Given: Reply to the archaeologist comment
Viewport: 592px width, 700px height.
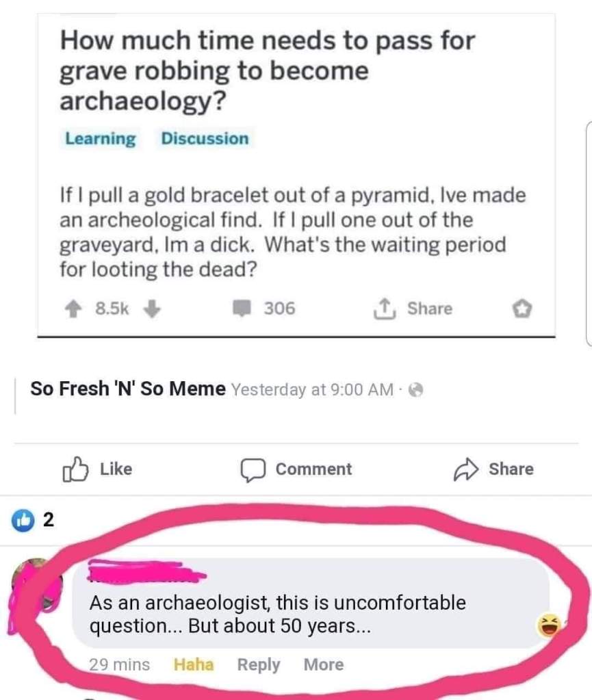Looking at the screenshot, I should pyautogui.click(x=259, y=664).
